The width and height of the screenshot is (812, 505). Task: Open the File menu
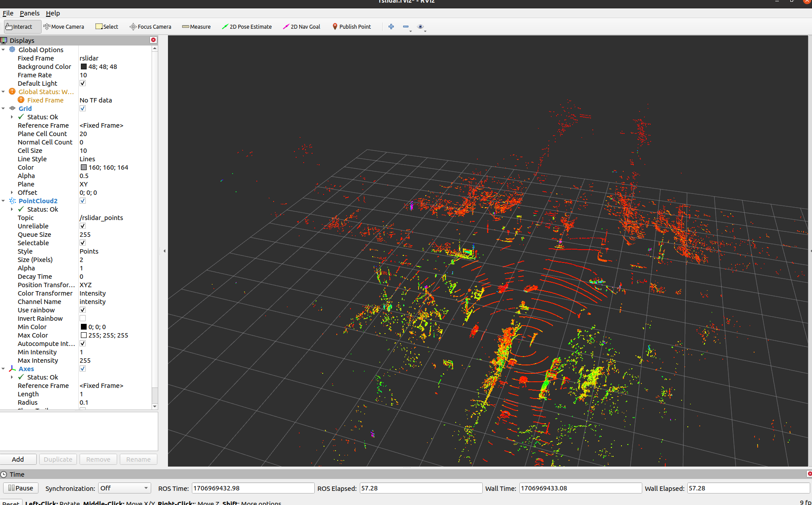8,13
